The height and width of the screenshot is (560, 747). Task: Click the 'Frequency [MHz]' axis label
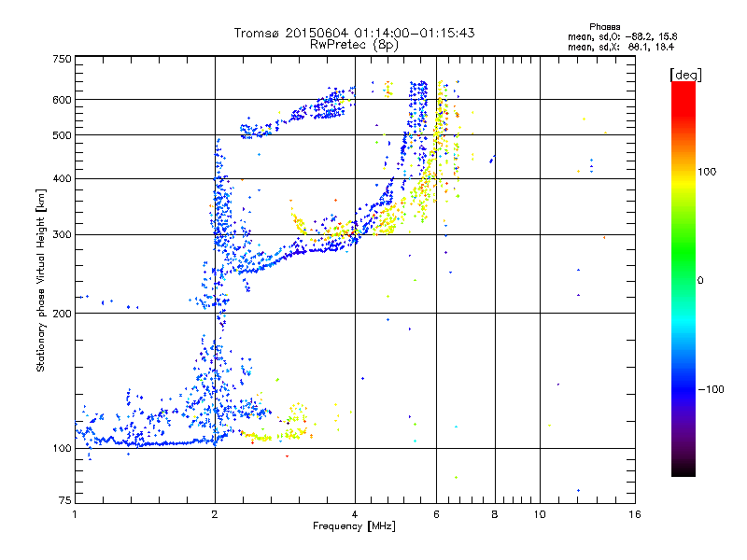[x=354, y=526]
